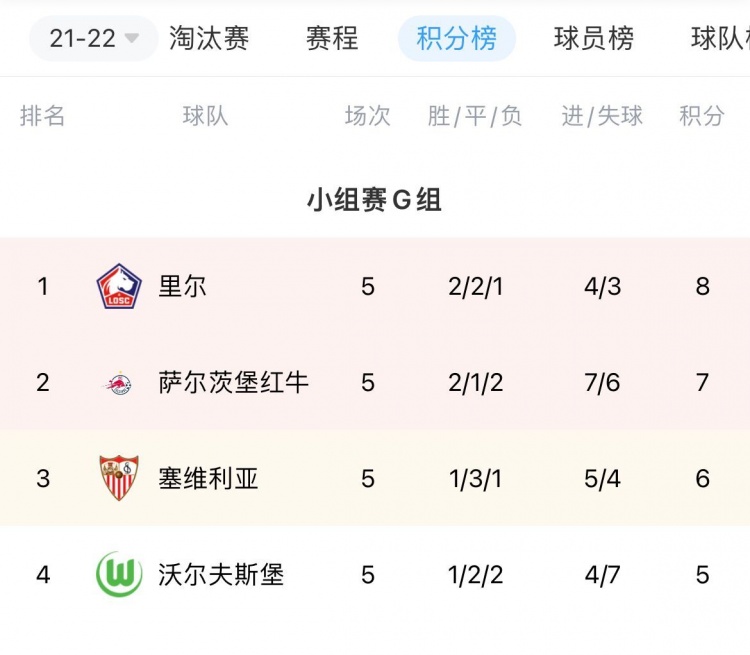Click the Sevilla club crest
Viewport: 750px width, 655px height.
[x=119, y=477]
